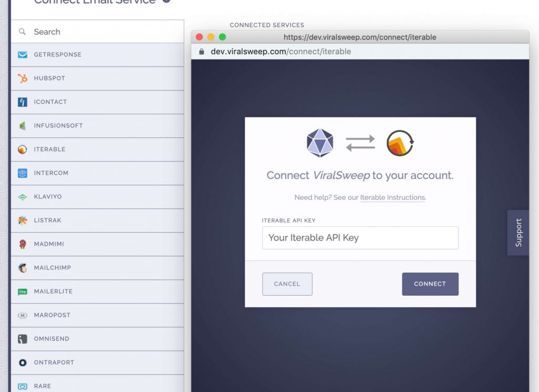Viewport: 539px width, 392px height.
Task: Click the ITERABLE API KEY field label
Action: pyautogui.click(x=289, y=220)
